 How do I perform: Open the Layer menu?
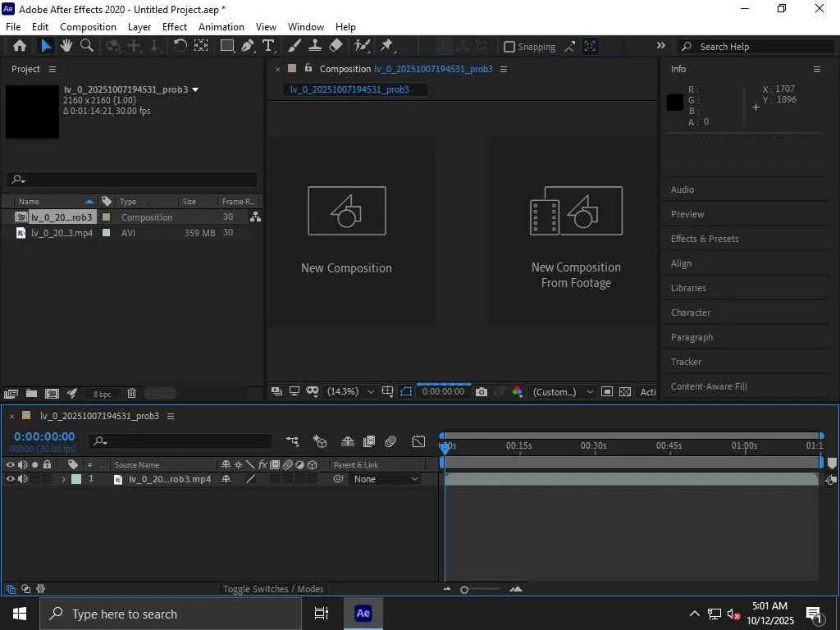click(x=139, y=27)
